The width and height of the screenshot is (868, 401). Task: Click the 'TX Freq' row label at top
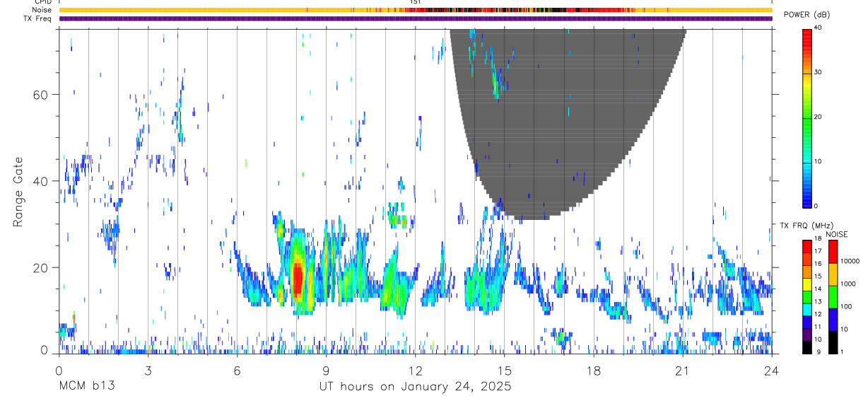[x=39, y=18]
